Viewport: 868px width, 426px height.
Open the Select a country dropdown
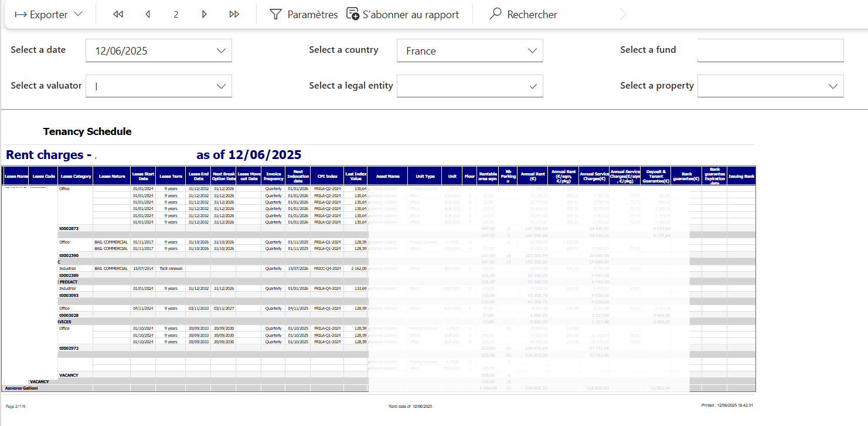(532, 50)
